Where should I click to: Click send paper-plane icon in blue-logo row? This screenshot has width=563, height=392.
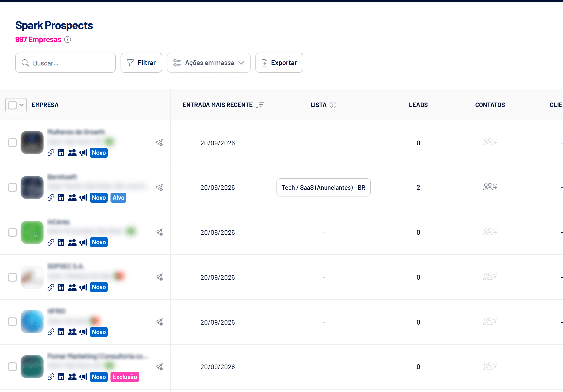point(159,322)
